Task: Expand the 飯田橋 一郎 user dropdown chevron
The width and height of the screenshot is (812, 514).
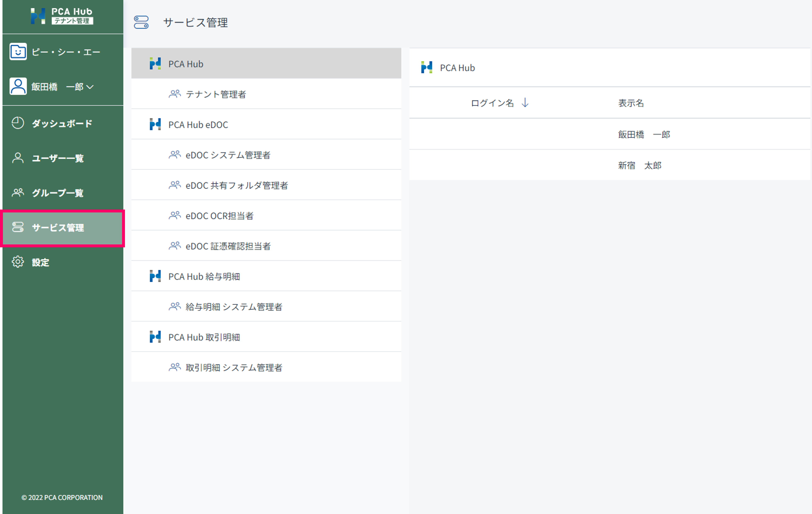Action: pyautogui.click(x=90, y=87)
